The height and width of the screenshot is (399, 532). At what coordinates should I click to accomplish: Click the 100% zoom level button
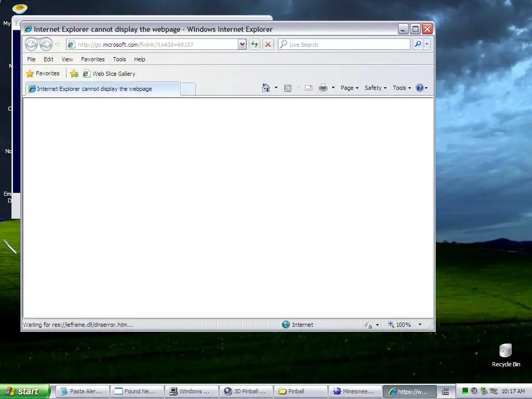(x=400, y=325)
